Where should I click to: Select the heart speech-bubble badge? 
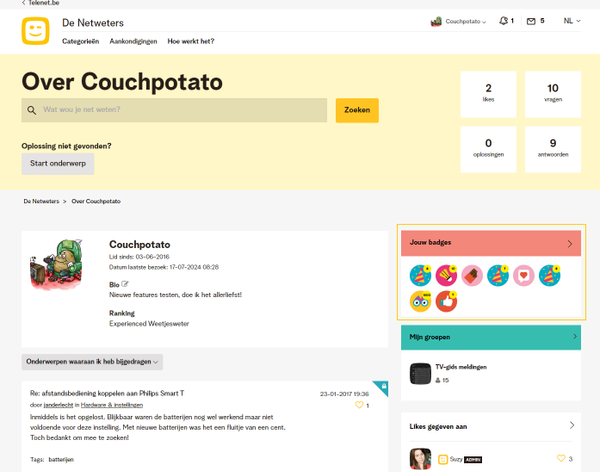(523, 275)
